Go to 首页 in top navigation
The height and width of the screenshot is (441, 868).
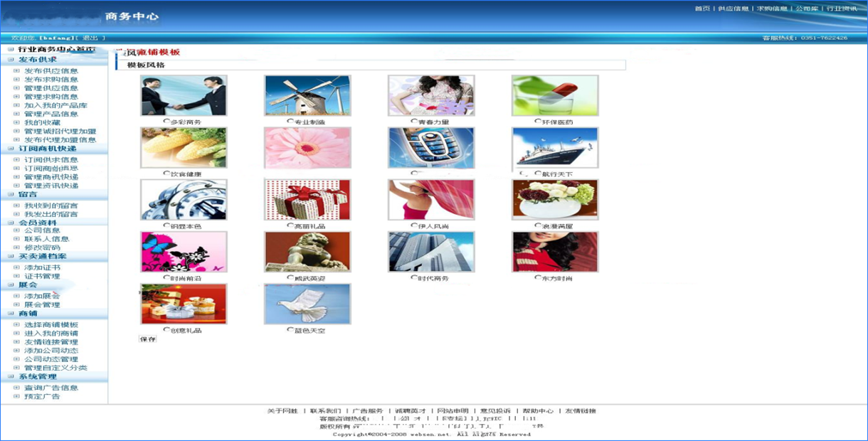pyautogui.click(x=702, y=9)
